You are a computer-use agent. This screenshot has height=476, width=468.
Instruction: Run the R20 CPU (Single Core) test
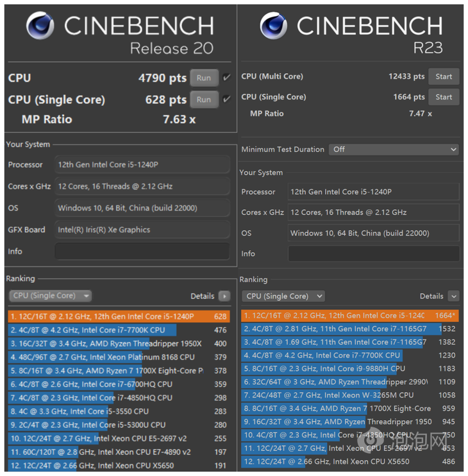point(204,99)
